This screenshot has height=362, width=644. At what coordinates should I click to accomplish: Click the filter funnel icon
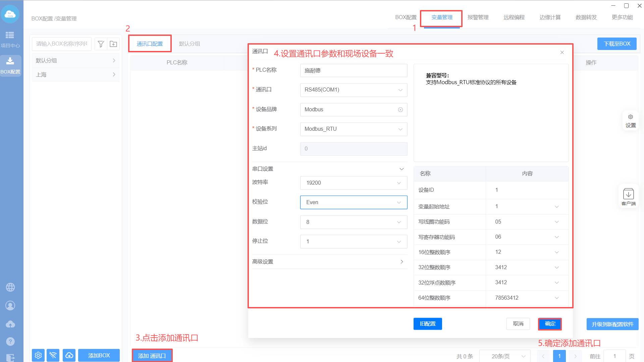point(101,44)
